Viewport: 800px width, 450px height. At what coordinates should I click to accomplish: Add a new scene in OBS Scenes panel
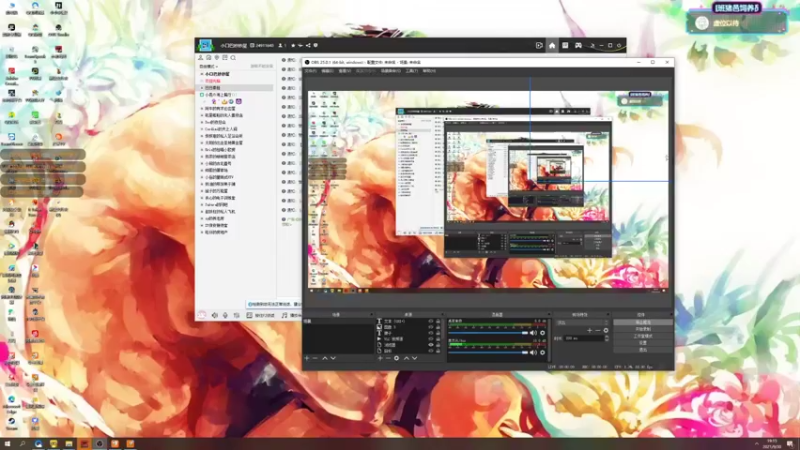pos(306,358)
